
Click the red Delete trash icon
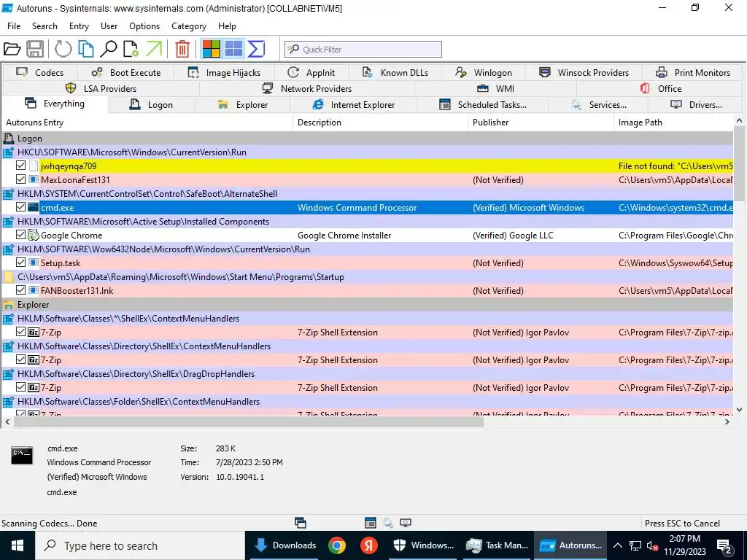coord(182,49)
